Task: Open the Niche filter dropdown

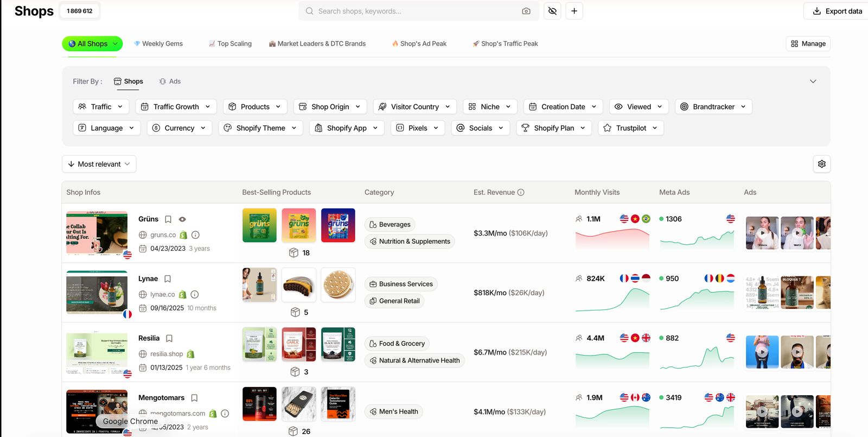Action: tap(490, 106)
